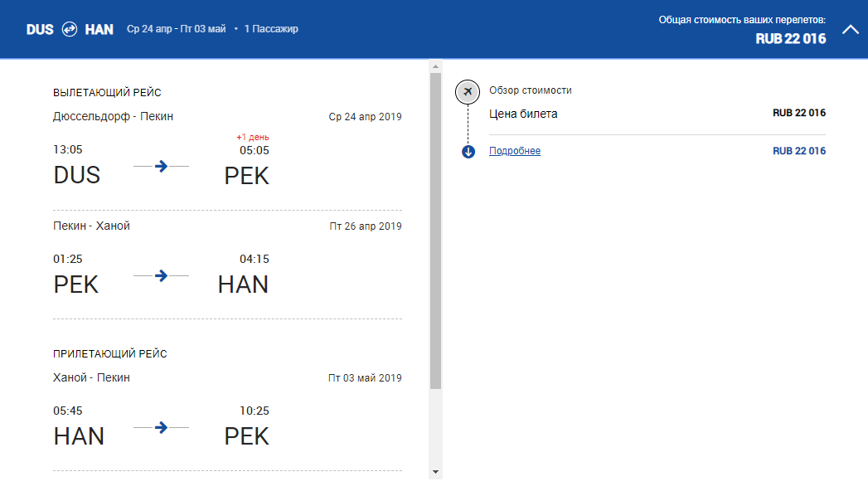868x496 pixels.
Task: Collapse the flight summary with the top chevron
Action: click(x=851, y=29)
